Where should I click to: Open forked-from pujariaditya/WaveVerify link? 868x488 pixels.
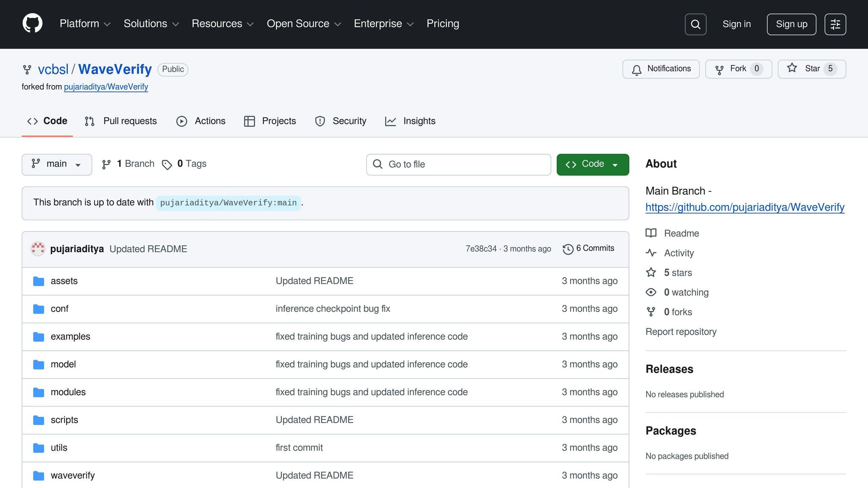tap(106, 87)
